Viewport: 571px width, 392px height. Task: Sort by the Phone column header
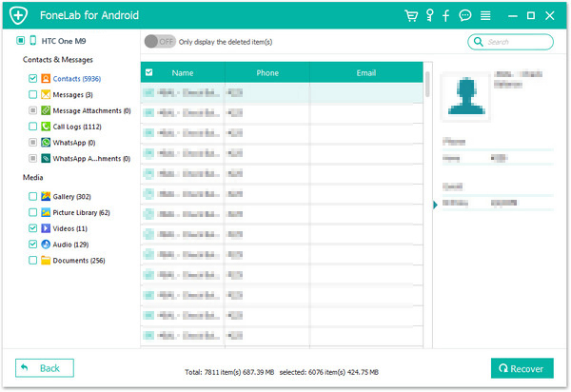click(267, 73)
